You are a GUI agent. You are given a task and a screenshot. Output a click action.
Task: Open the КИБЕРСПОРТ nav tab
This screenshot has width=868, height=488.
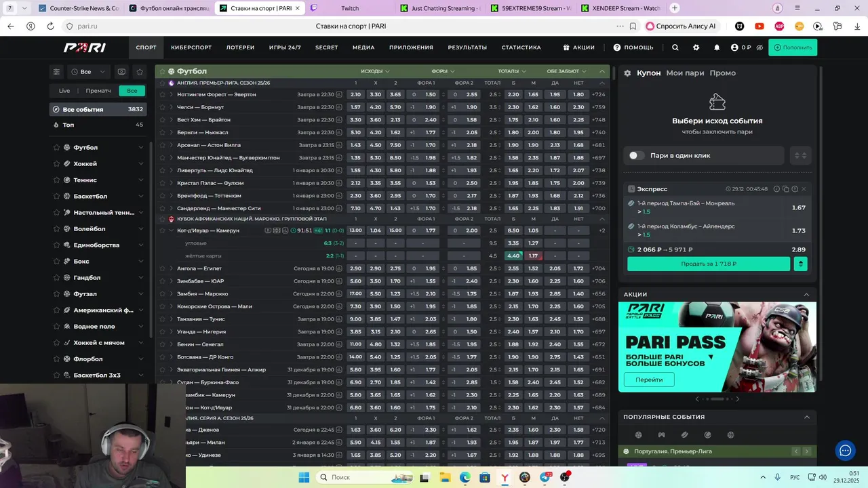click(191, 47)
